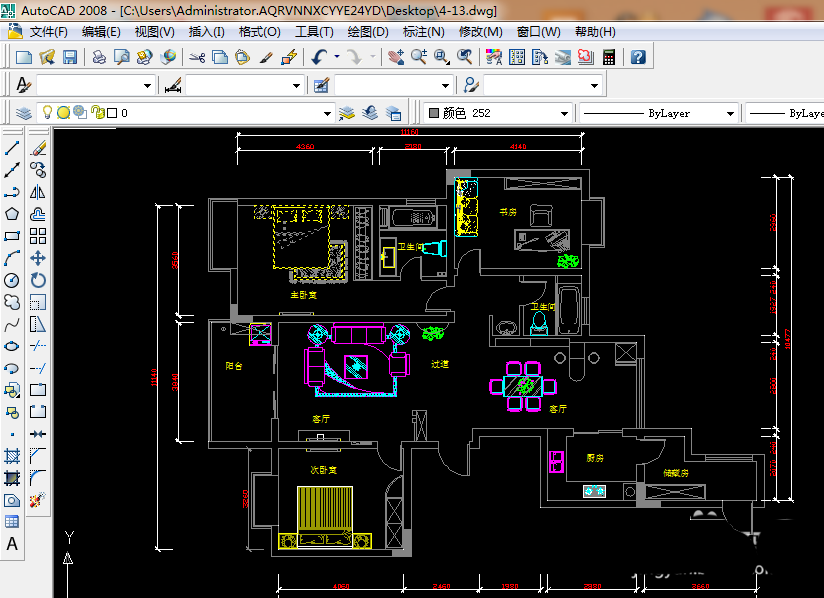Image resolution: width=824 pixels, height=598 pixels.
Task: Toggle layer on/off lightbulb icon
Action: (46, 113)
